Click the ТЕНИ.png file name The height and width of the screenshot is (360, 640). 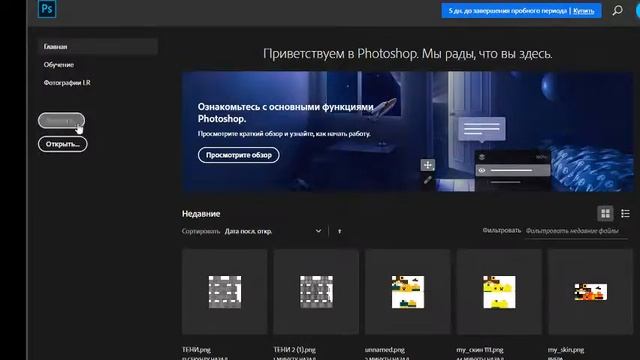196,350
